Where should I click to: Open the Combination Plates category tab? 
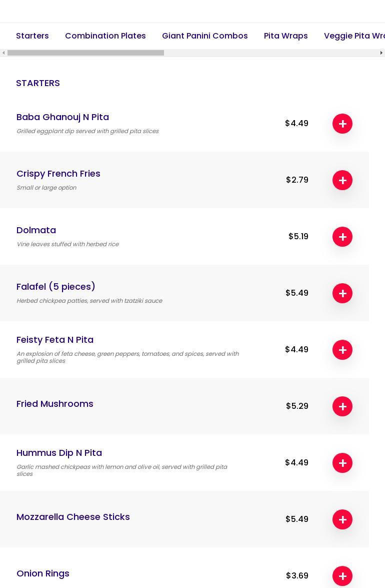105,36
